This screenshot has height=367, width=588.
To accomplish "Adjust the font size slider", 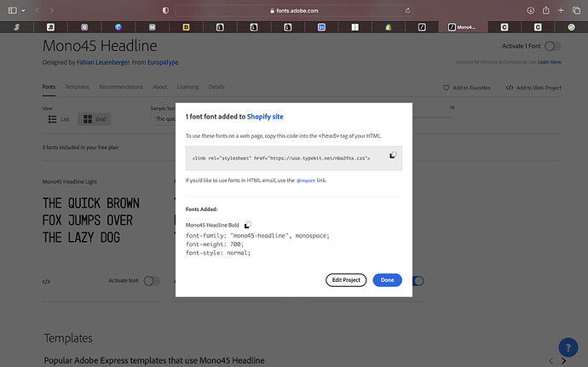I will click(432, 118).
